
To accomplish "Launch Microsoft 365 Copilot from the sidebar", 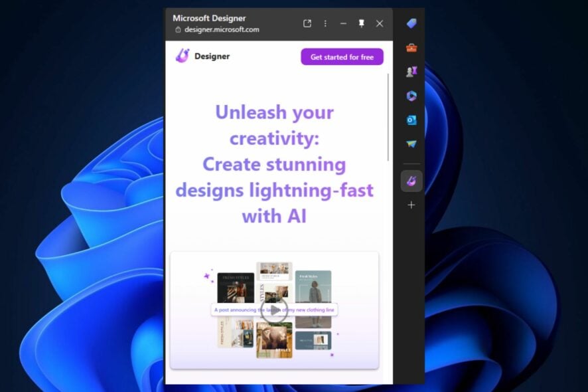I will click(x=411, y=96).
